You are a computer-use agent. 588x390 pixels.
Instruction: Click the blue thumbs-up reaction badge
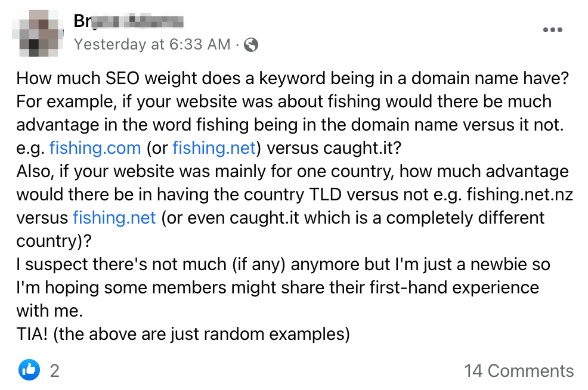click(x=29, y=370)
